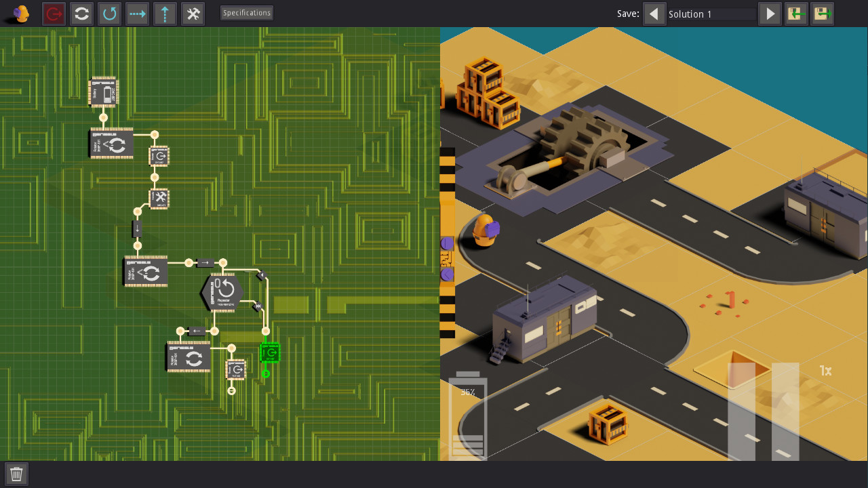The width and height of the screenshot is (868, 488).
Task: Click the import save floppy disk icon
Action: point(796,14)
